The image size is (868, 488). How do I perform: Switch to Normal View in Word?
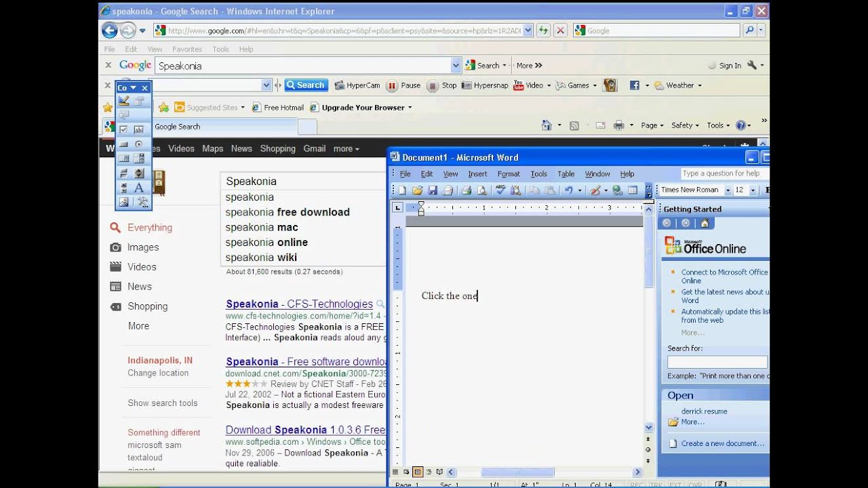click(x=395, y=472)
